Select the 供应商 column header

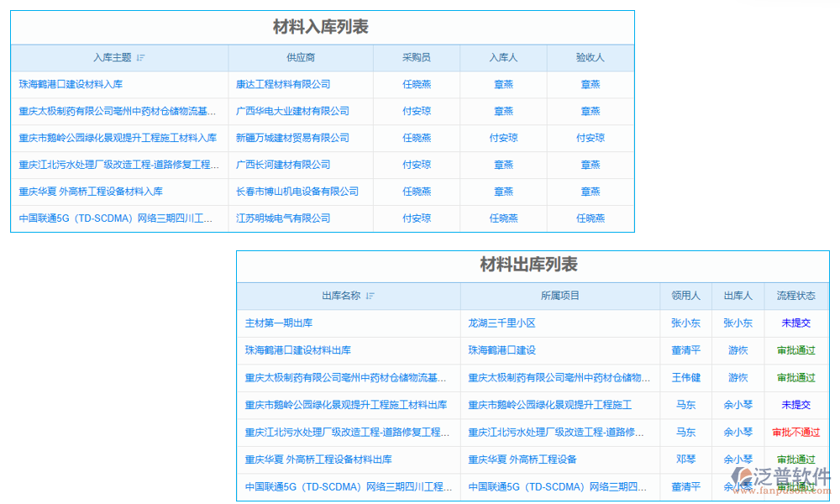click(x=302, y=57)
